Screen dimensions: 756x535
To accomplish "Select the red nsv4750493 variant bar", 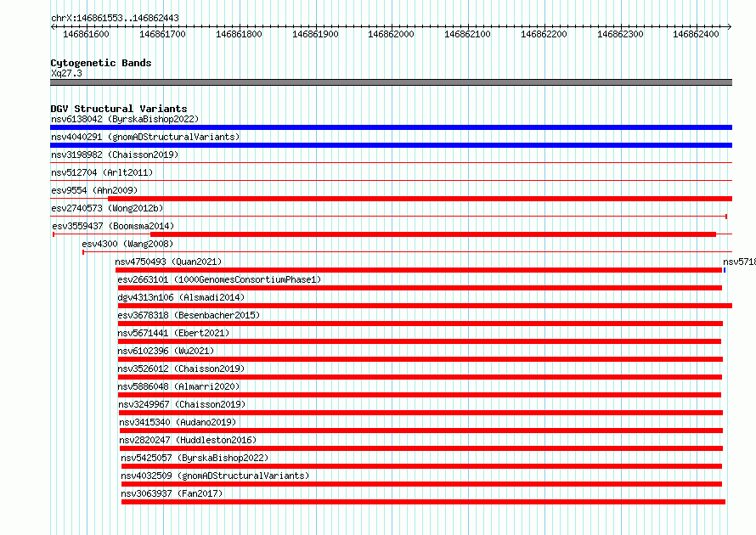I will coord(419,270).
